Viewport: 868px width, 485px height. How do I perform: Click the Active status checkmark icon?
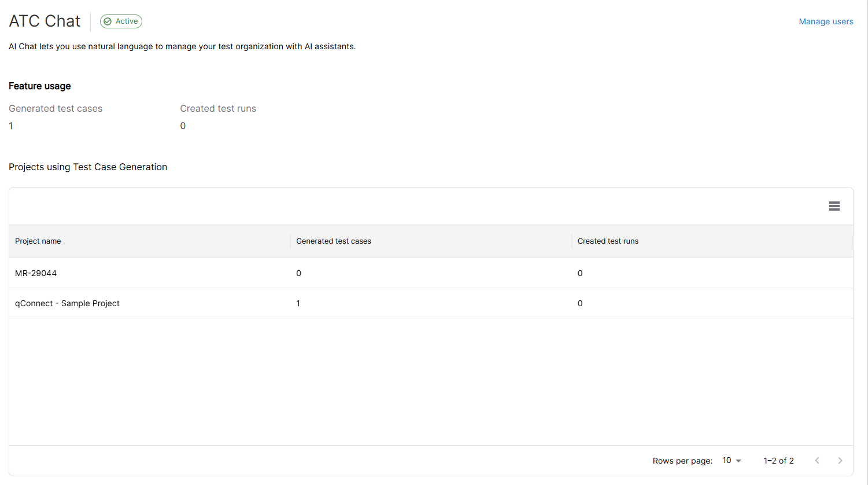108,21
